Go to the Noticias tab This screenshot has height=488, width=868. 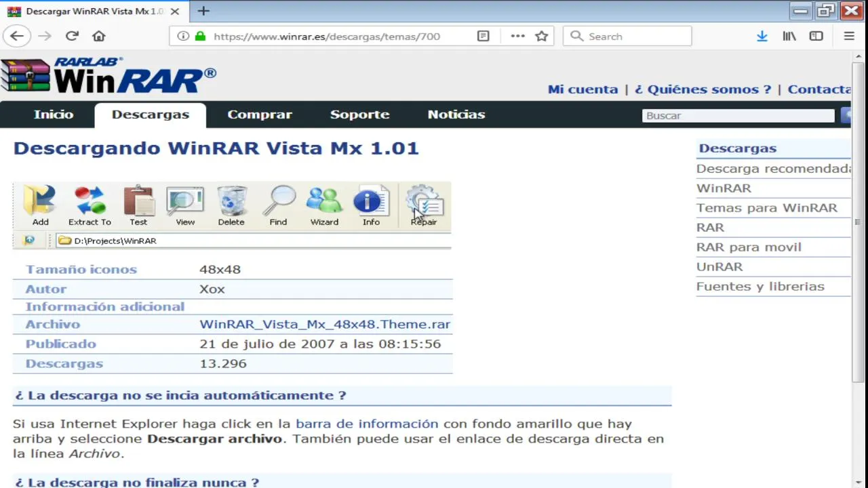pyautogui.click(x=456, y=115)
